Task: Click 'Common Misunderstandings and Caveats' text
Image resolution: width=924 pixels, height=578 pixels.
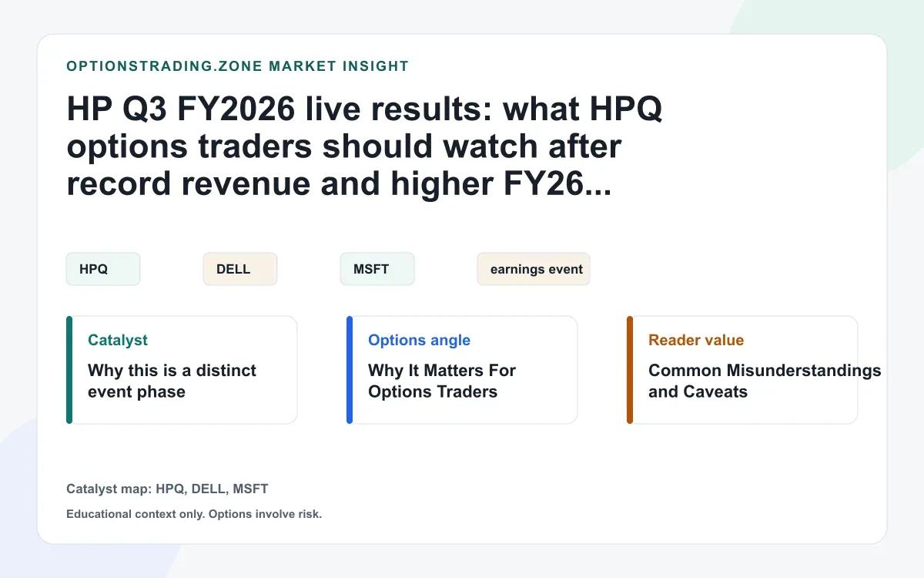Action: (765, 381)
